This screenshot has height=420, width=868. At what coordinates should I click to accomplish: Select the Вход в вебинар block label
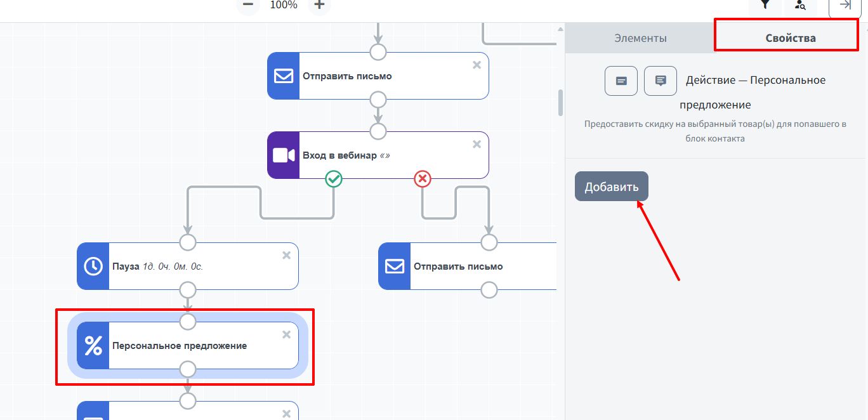[x=346, y=155]
